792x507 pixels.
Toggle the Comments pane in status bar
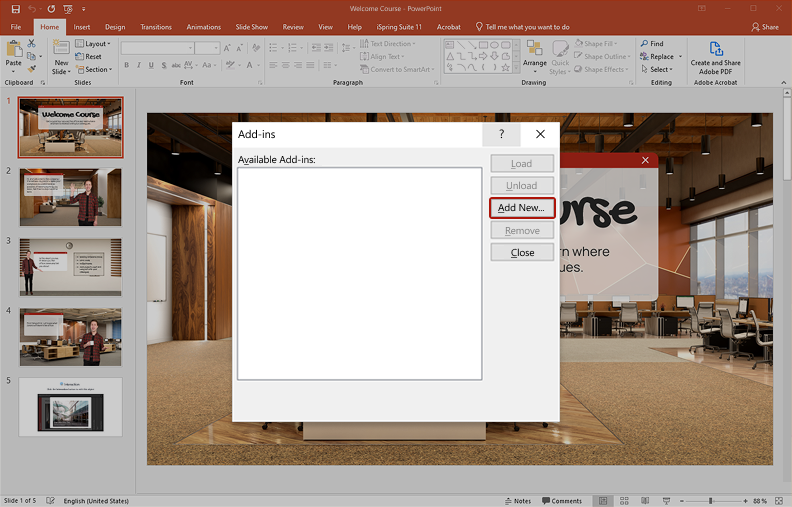point(561,500)
